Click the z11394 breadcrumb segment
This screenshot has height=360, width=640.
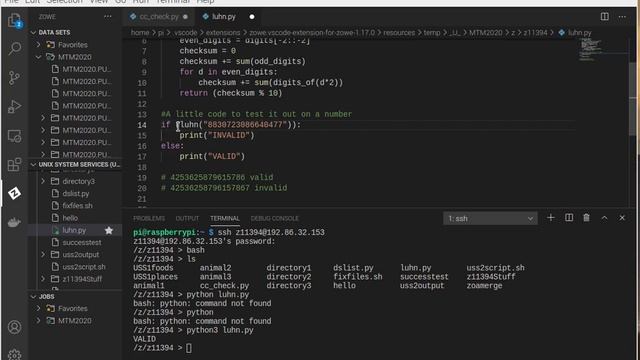click(535, 33)
